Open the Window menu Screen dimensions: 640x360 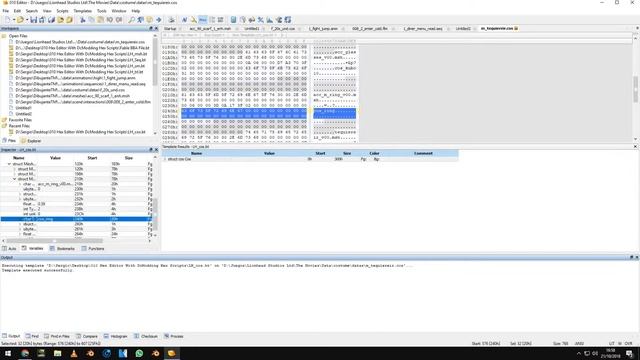click(119, 11)
